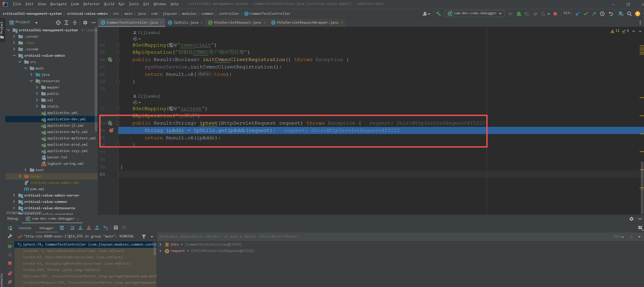Toggle Mute Breakpoints in the debug sidebar
The image size is (644, 287).
pyautogui.click(x=10, y=282)
